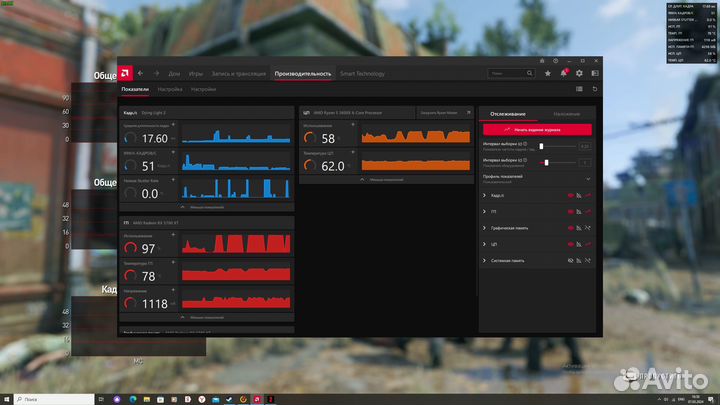Open the Профиль показателей dropdown
720x405 pixels.
tap(588, 179)
